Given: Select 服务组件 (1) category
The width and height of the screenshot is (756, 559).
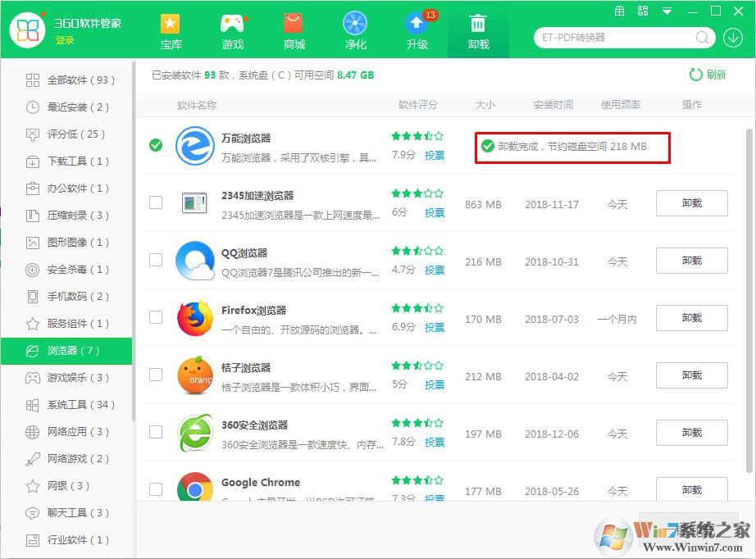Looking at the screenshot, I should [66, 324].
